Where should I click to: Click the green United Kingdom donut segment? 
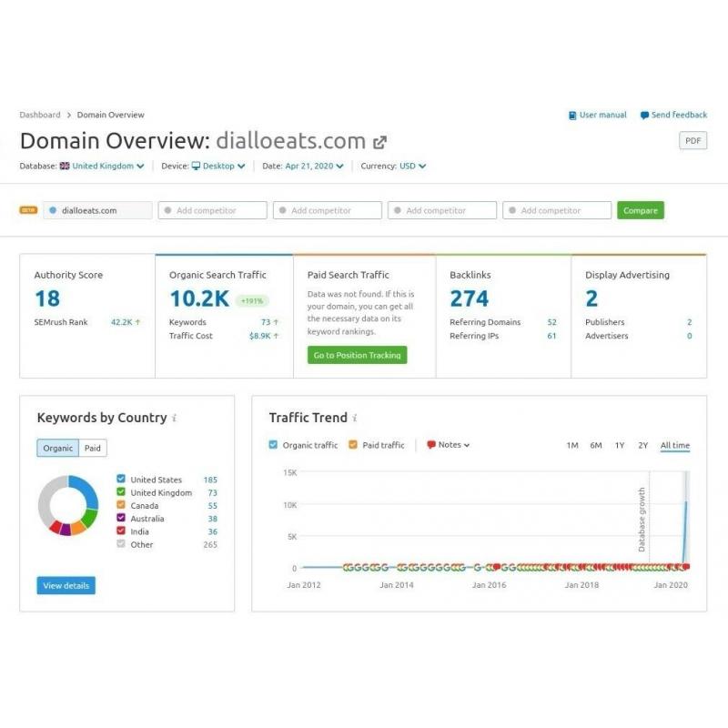coord(89,518)
